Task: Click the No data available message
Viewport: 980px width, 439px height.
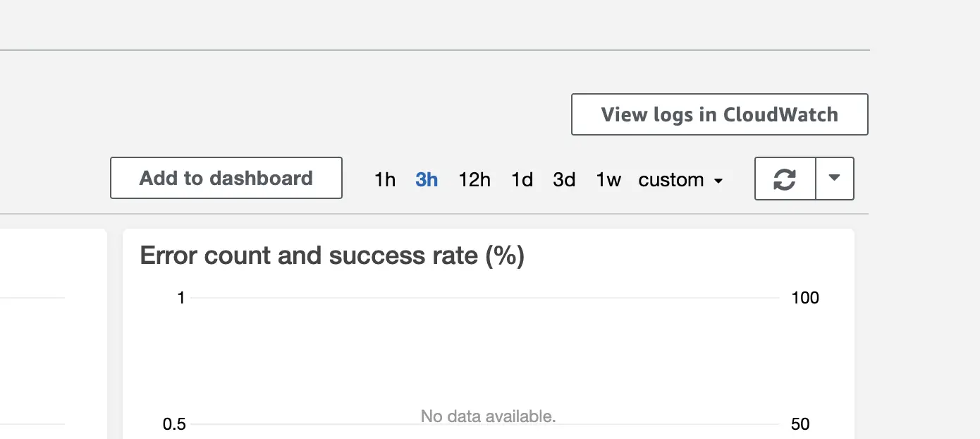Action: coord(488,416)
